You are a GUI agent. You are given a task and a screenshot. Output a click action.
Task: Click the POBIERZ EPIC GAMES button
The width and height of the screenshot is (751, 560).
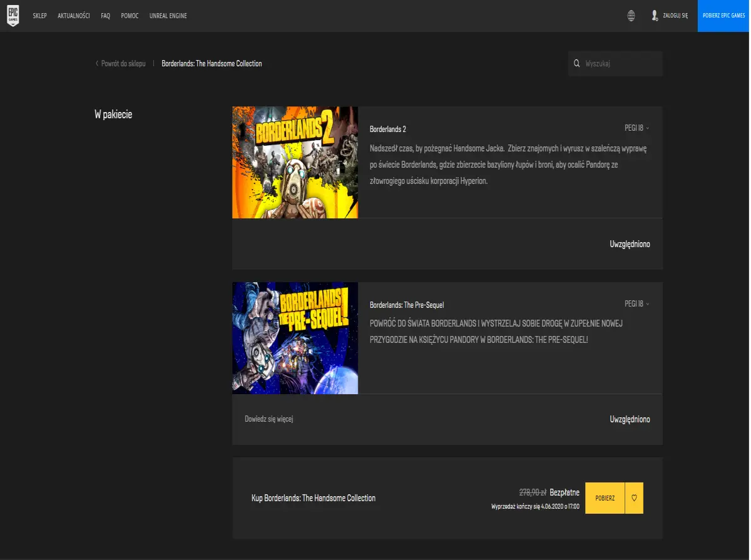click(724, 16)
